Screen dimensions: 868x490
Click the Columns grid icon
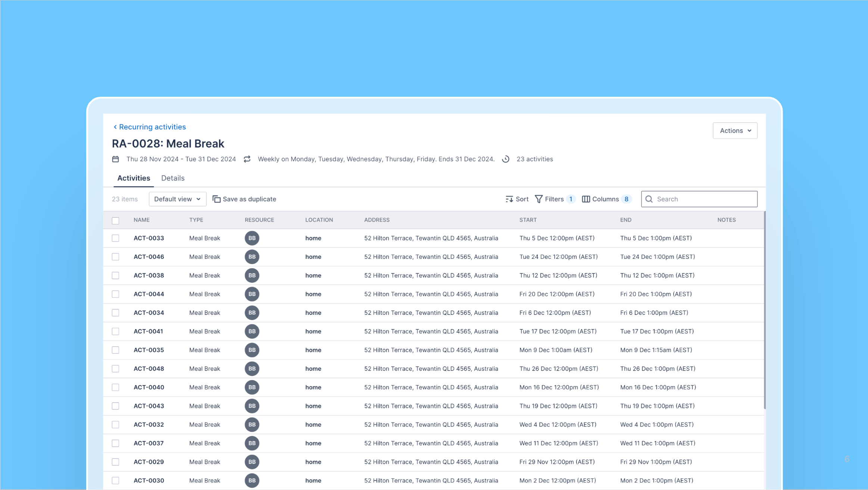tap(586, 199)
